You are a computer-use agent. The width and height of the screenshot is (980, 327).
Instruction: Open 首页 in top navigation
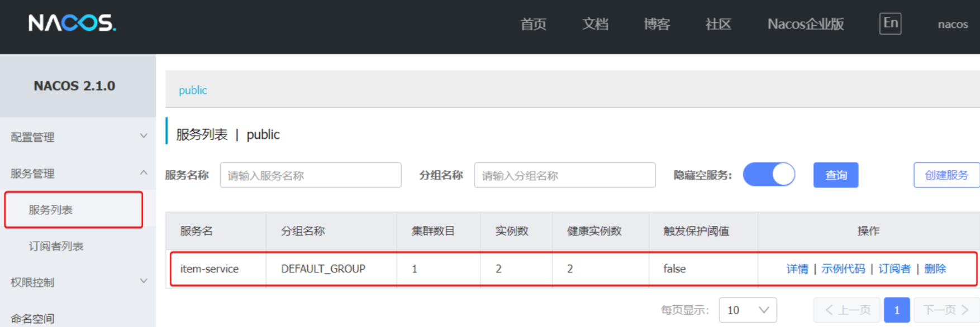pyautogui.click(x=533, y=24)
